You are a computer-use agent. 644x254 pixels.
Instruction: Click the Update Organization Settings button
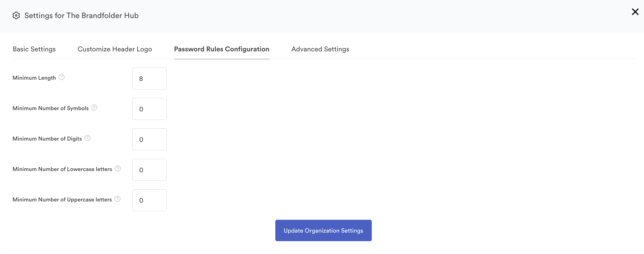coord(323,230)
